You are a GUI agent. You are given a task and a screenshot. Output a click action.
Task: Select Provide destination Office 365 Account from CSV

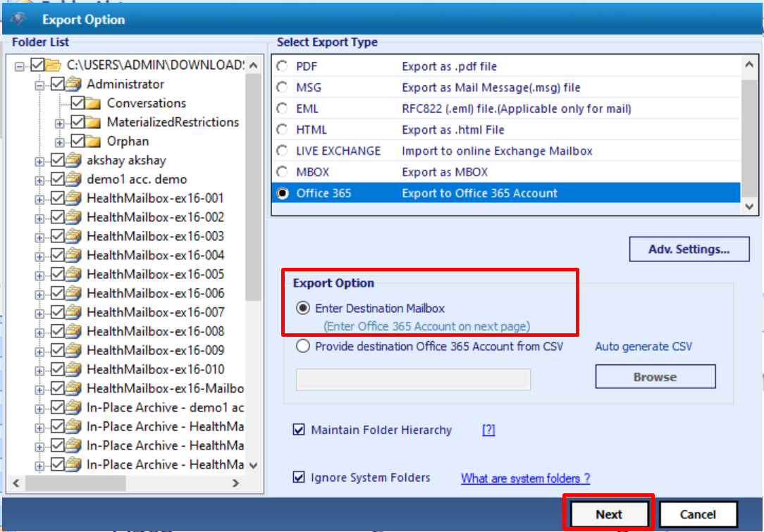[x=302, y=347]
